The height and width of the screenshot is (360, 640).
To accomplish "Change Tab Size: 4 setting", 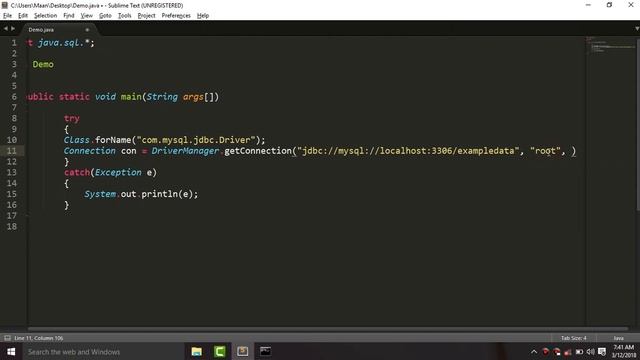I will tap(573, 338).
